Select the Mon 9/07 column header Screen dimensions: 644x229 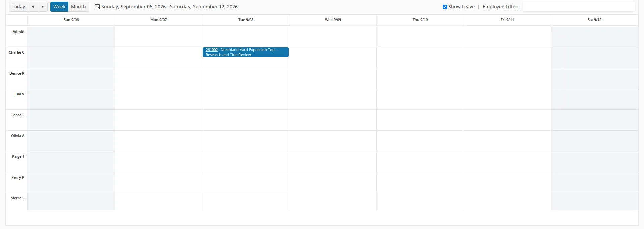point(158,20)
